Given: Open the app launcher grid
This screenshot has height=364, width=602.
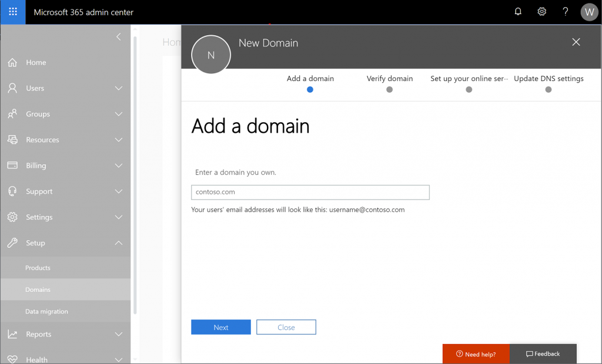Looking at the screenshot, I should tap(12, 12).
